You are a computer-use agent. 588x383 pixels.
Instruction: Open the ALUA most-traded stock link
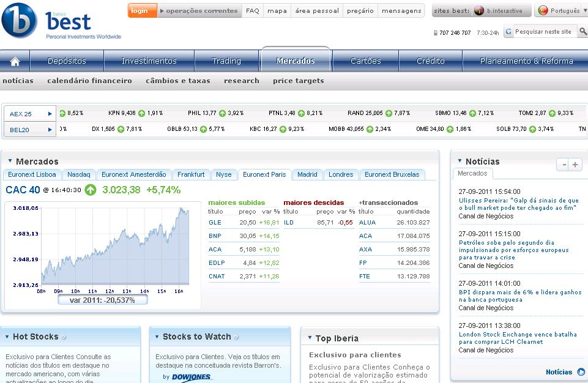(x=367, y=223)
